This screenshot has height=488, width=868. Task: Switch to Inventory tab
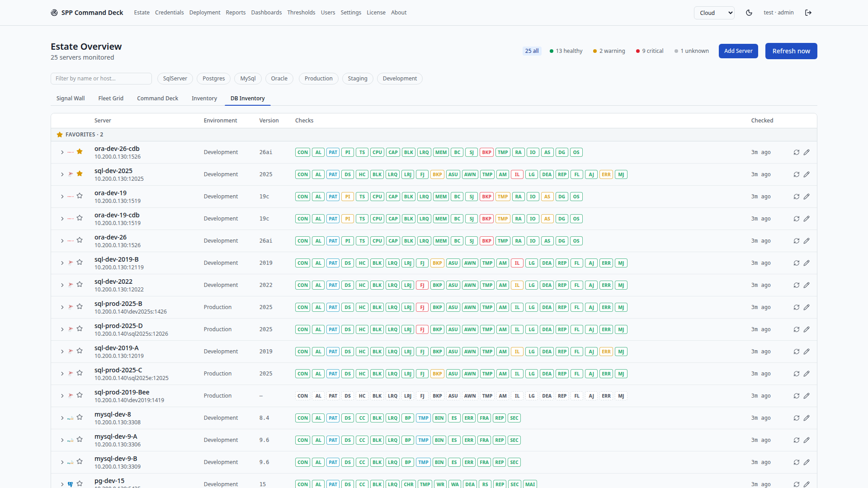pos(204,99)
